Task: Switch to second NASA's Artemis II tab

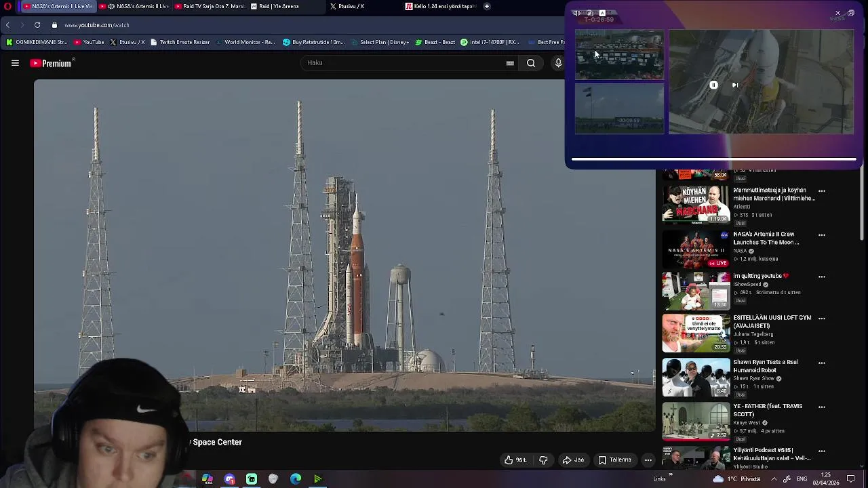Action: (134, 6)
